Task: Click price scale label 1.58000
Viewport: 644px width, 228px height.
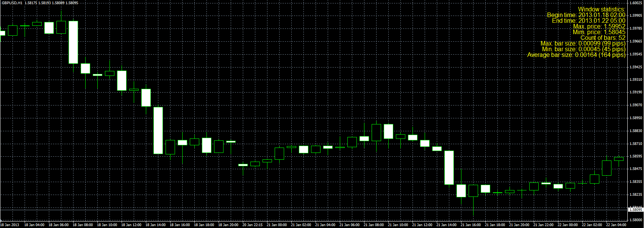Action: 636,220
